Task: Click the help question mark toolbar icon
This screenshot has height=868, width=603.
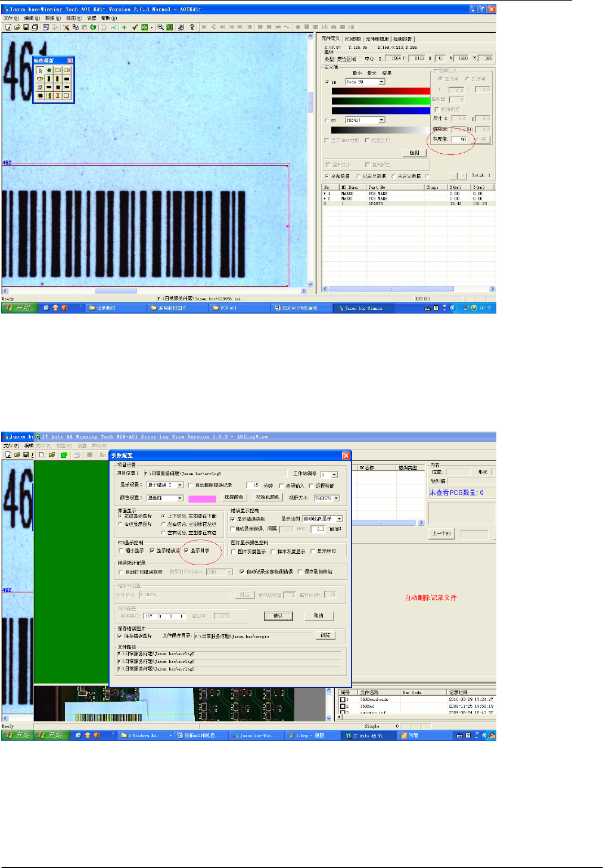Action: 192,27
